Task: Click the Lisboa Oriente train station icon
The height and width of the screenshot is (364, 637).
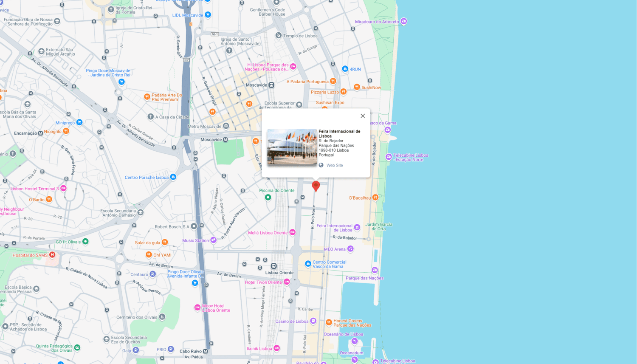Action: [274, 266]
